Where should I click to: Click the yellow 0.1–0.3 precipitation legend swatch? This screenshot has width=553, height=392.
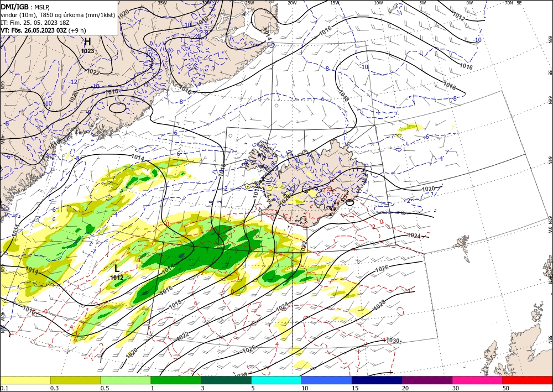click(25, 380)
